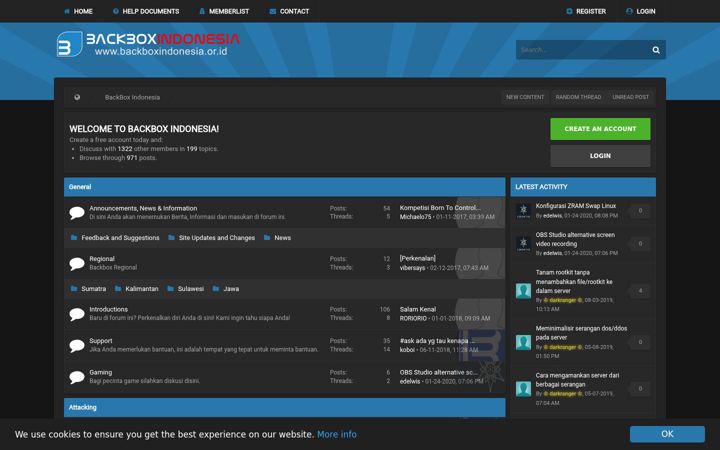Click the globe icon in breadcrumb bar

point(77,97)
